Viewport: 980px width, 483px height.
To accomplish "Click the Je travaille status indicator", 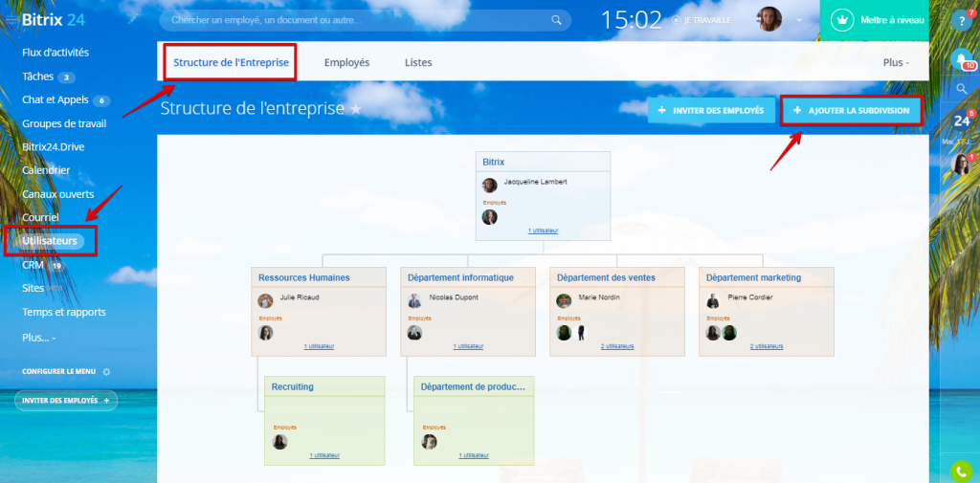I will pyautogui.click(x=702, y=20).
